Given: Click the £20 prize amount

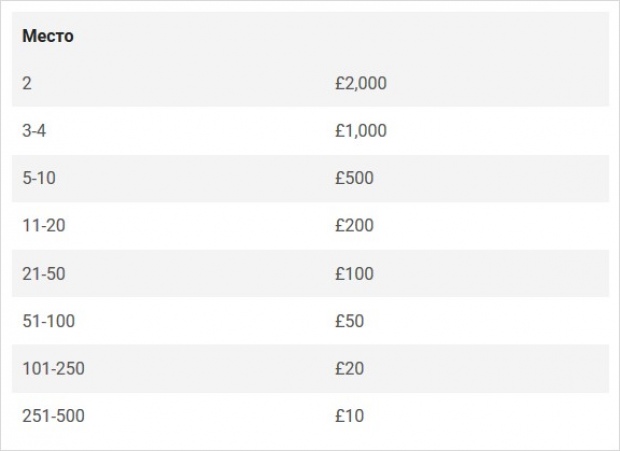Looking at the screenshot, I should pos(349,369).
